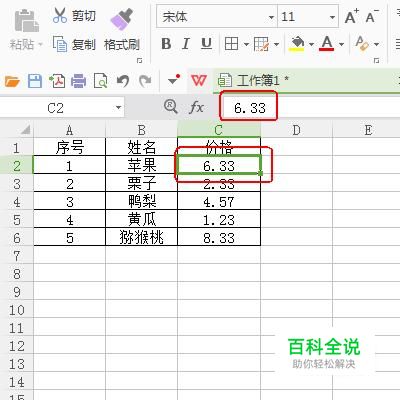Toggle italic formatting
Image resolution: width=400 pixels, height=400 pixels.
(186, 44)
